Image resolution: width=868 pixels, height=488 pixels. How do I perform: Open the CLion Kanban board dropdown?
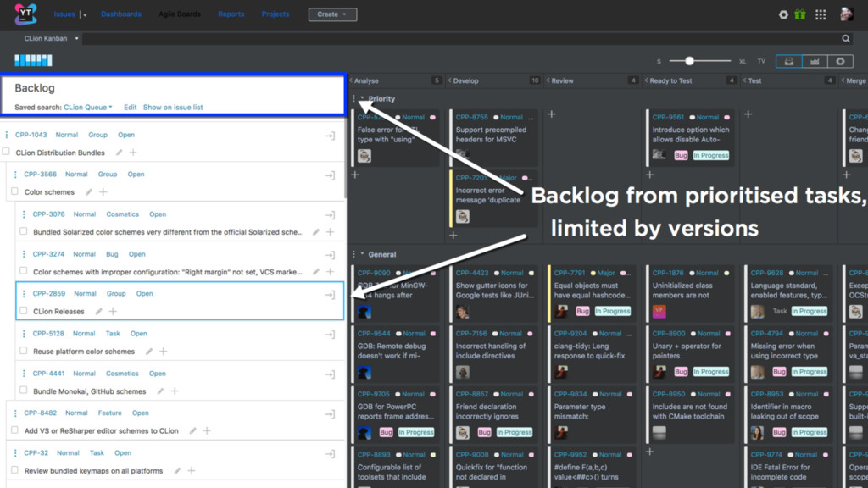(x=51, y=39)
